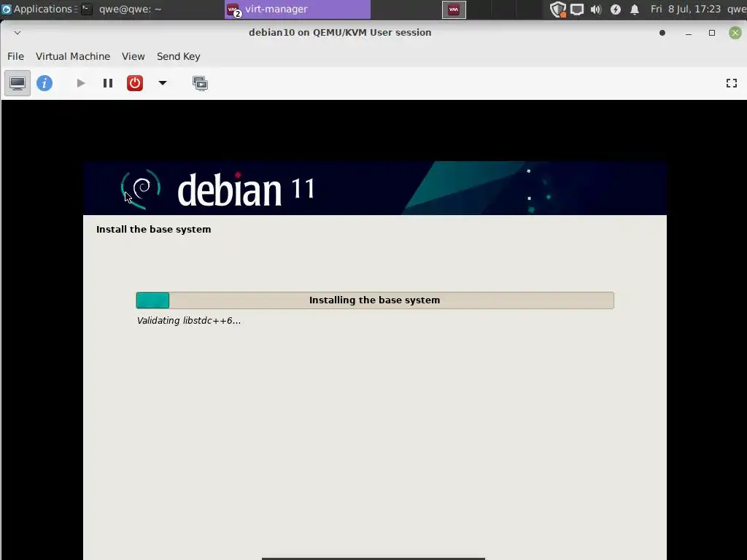Open the Send Key menu
Screen dimensions: 747x560
(x=179, y=56)
